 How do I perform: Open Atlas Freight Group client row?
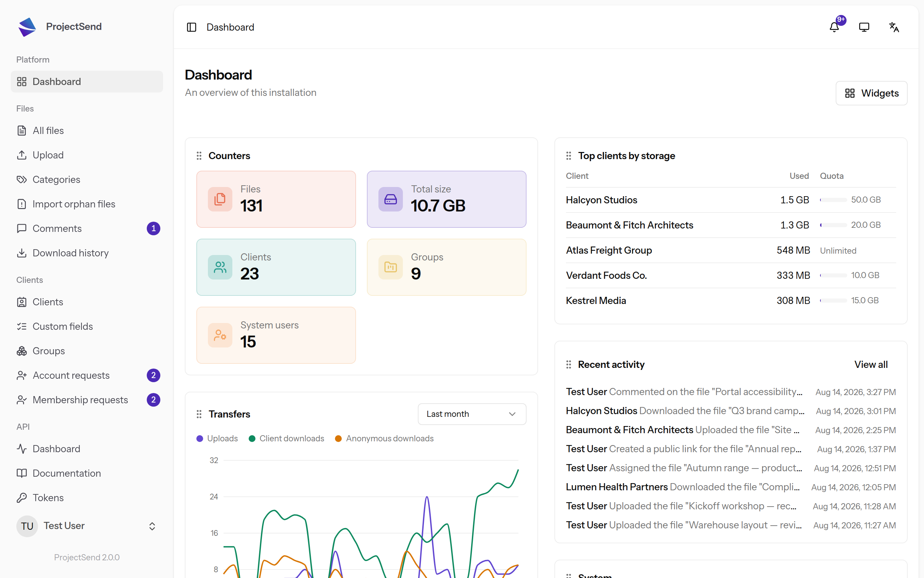731,250
